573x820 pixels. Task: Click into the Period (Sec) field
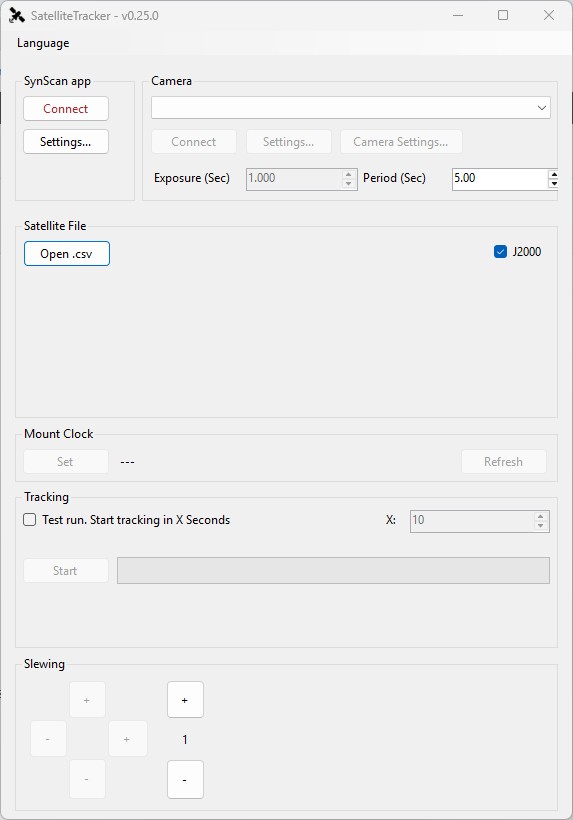click(x=500, y=179)
